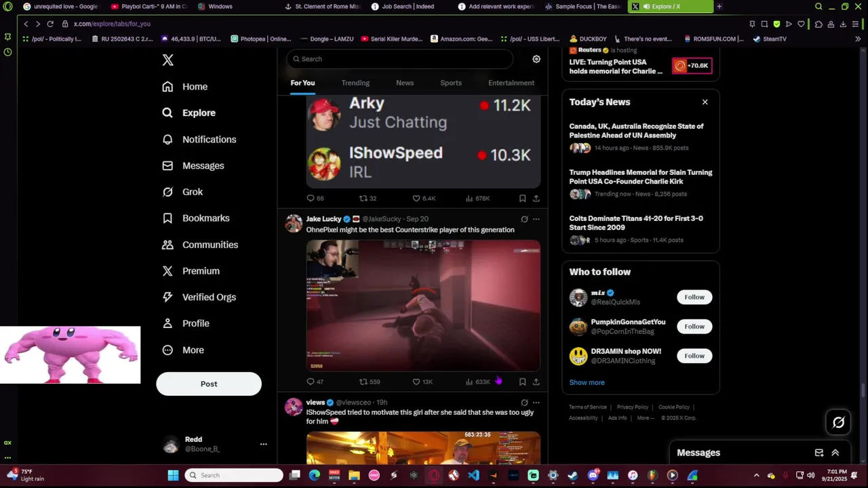Open more options on views' post

[536, 403]
